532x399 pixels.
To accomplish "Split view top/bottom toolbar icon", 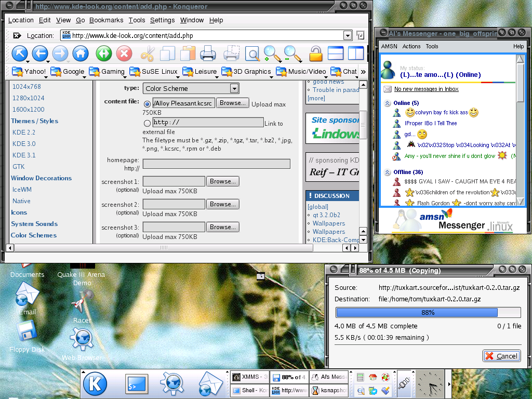I will click(x=336, y=54).
